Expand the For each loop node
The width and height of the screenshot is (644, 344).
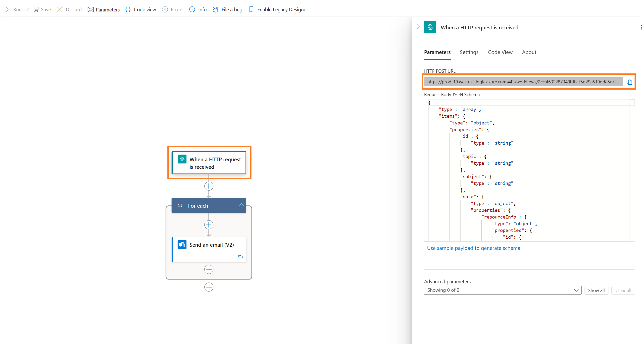[241, 205]
